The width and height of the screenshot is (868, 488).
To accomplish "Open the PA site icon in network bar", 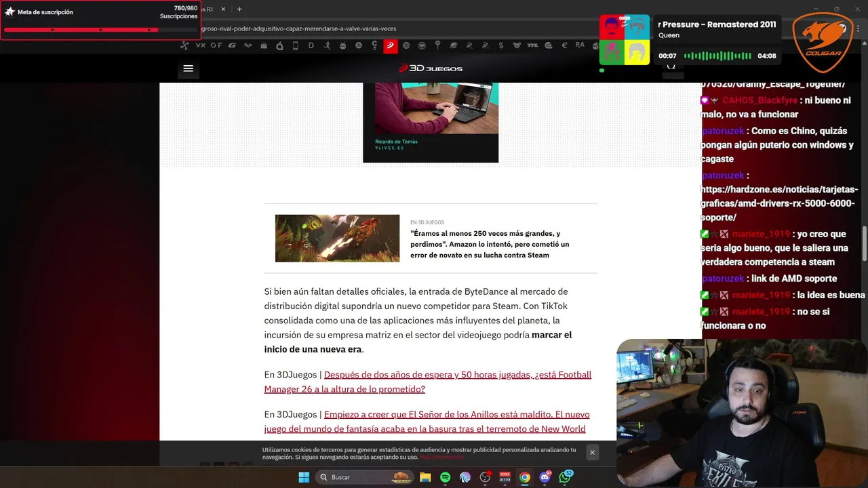I will [x=580, y=45].
